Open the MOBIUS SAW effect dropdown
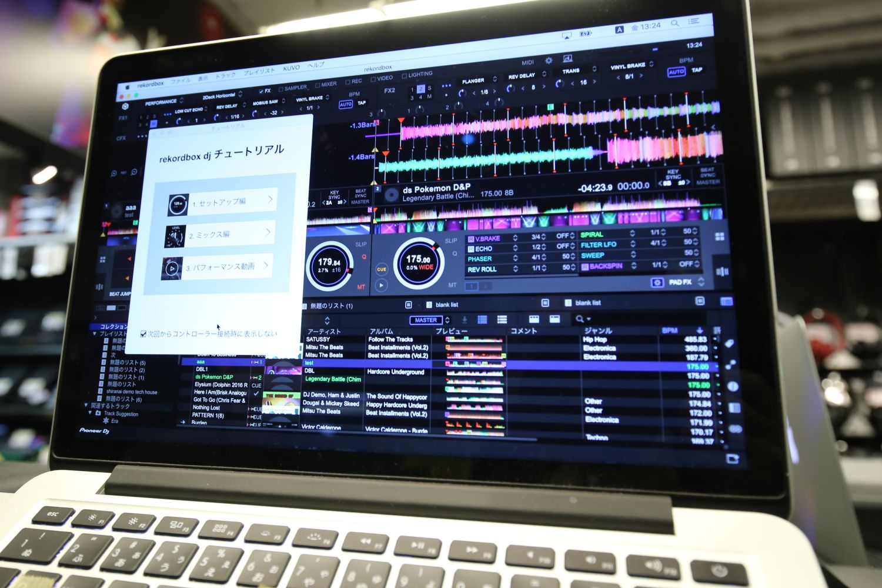This screenshot has width=882, height=588. click(268, 102)
